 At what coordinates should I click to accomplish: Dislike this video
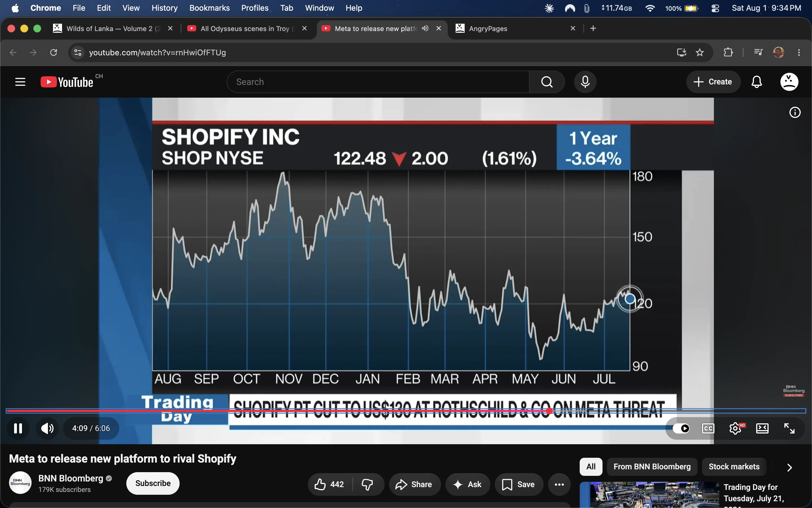pyautogui.click(x=367, y=484)
